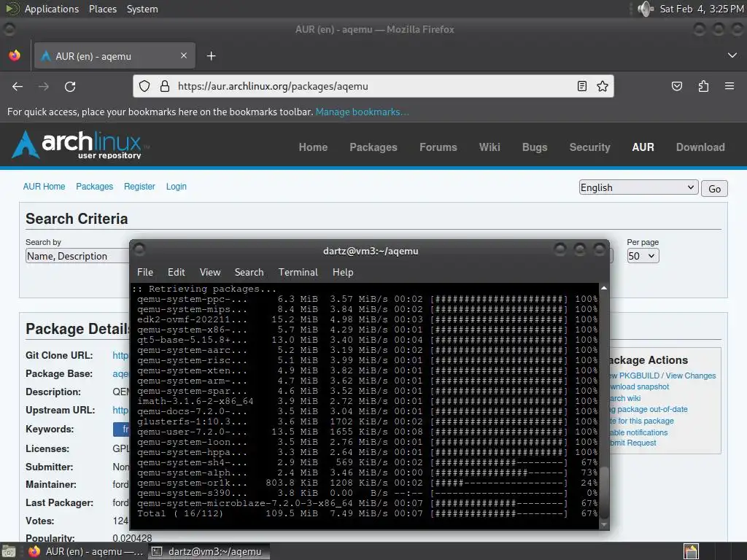
Task: Click the AUR Home link
Action: click(x=44, y=186)
